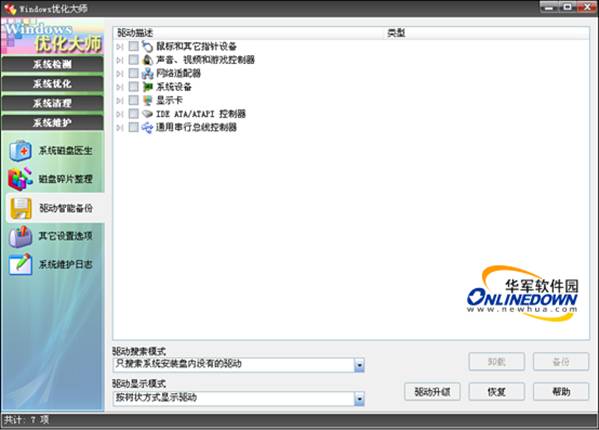The width and height of the screenshot is (599, 430).
Task: Select the 鼠标和其它指针设备 row text
Action: [196, 46]
